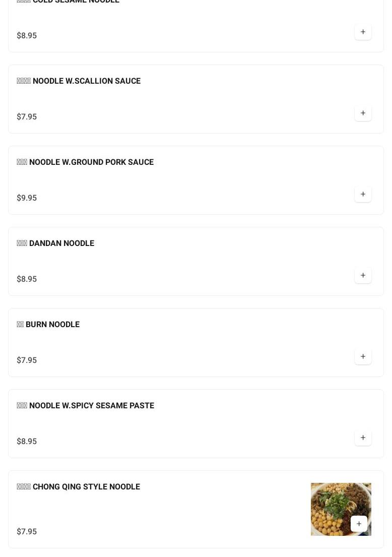Open Noodle w. Spicy Sesame Paste title
This screenshot has width=392, height=557.
86,405
